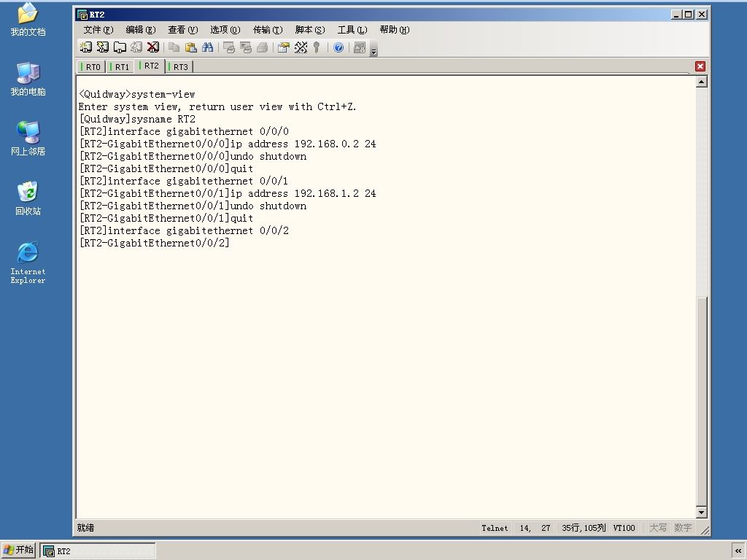
Task: Click the window resize grip corner
Action: click(704, 530)
